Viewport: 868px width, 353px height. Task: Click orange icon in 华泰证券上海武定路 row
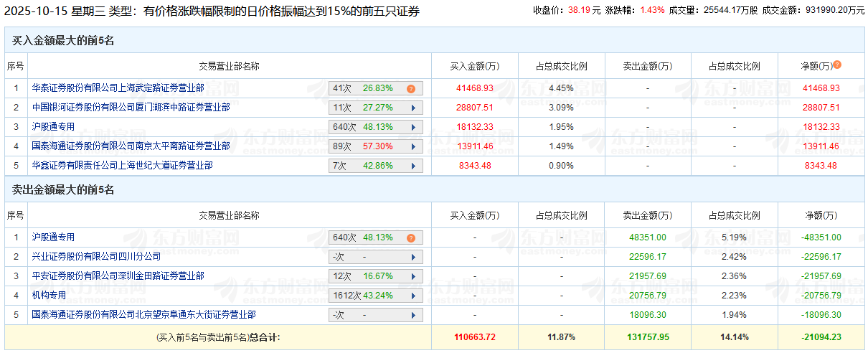click(x=411, y=89)
